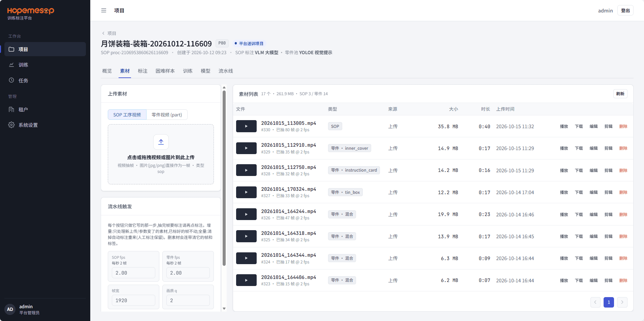Viewport: 644px width, 321px height.
Task: Click the left panel scroll down arrow
Action: point(224,309)
